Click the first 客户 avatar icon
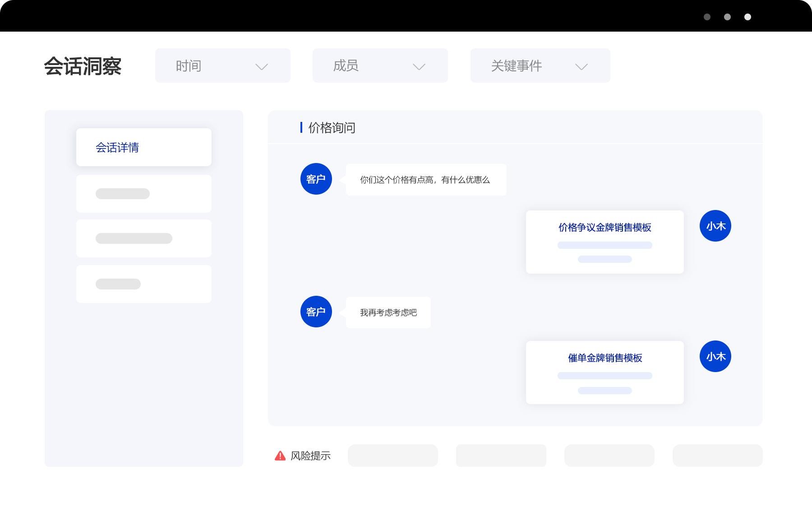812x508 pixels. 316,179
